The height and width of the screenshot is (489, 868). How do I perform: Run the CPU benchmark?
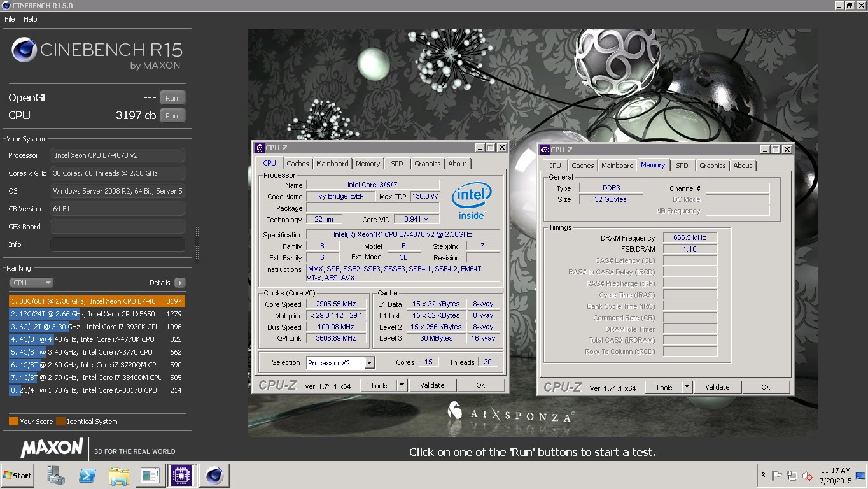point(172,115)
